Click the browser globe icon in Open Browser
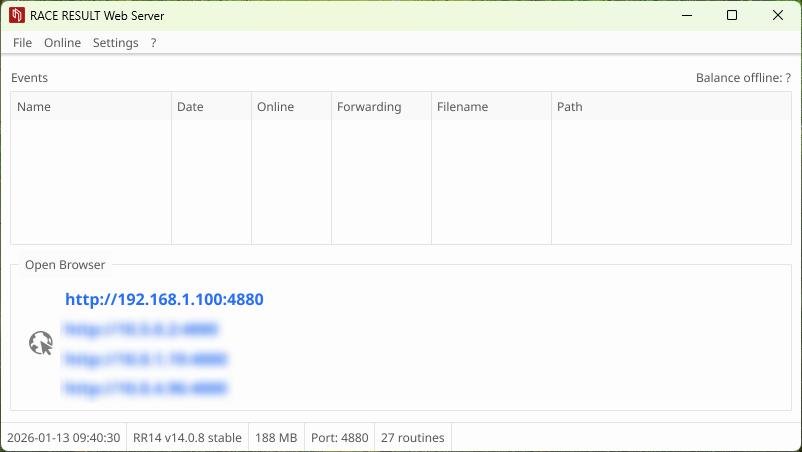802x452 pixels. pos(40,344)
